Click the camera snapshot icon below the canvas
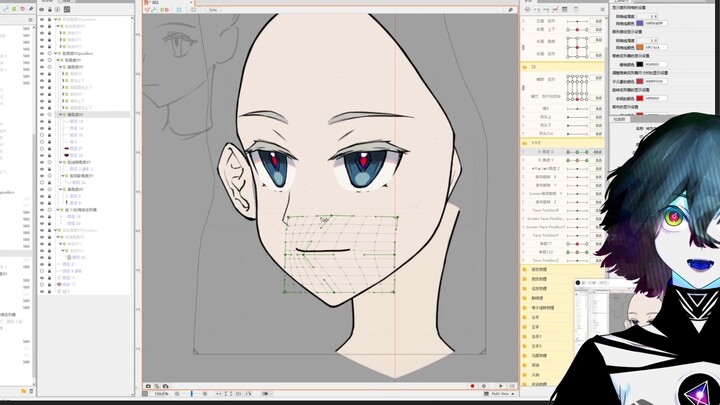Image resolution: width=720 pixels, height=405 pixels. pyautogui.click(x=148, y=386)
